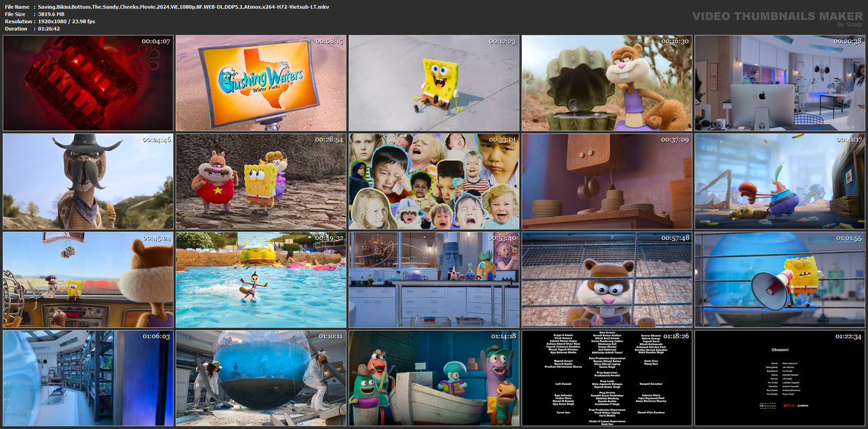Open the thumbnail stamped 00:41:17
This screenshot has height=429, width=868.
click(780, 181)
